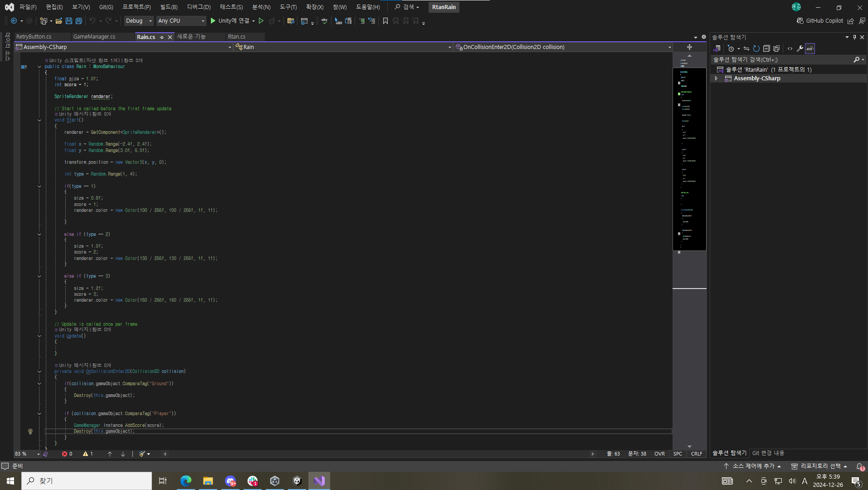The width and height of the screenshot is (868, 490).
Task: Toggle the OVR overwrite mode indicator
Action: click(660, 454)
